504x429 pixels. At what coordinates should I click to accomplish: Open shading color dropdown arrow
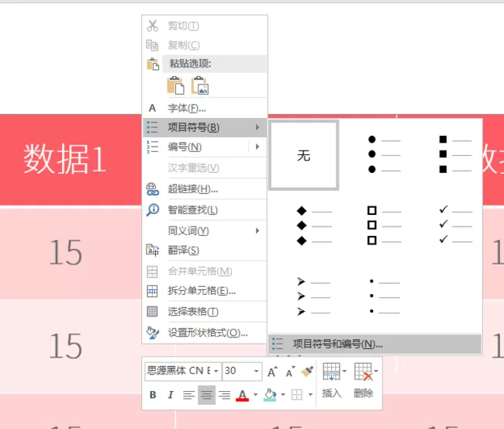283,395
